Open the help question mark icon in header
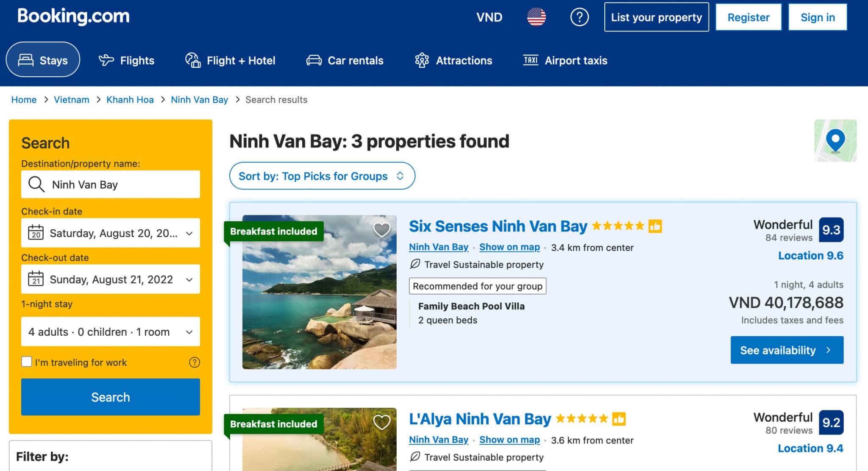Viewport: 868px width, 471px height. (579, 17)
